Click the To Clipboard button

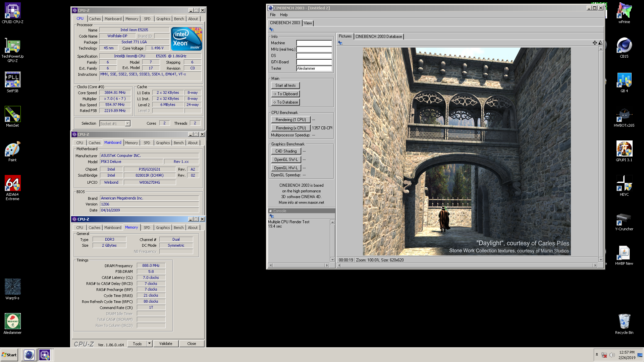[285, 94]
